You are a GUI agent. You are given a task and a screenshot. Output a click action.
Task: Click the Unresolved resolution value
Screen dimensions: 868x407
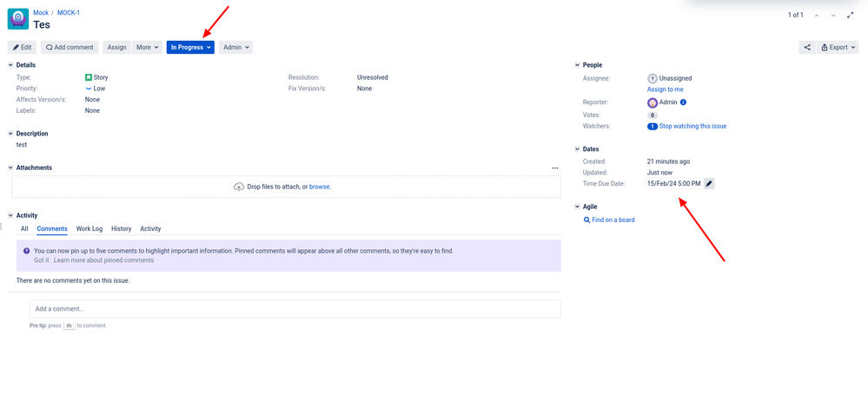373,78
